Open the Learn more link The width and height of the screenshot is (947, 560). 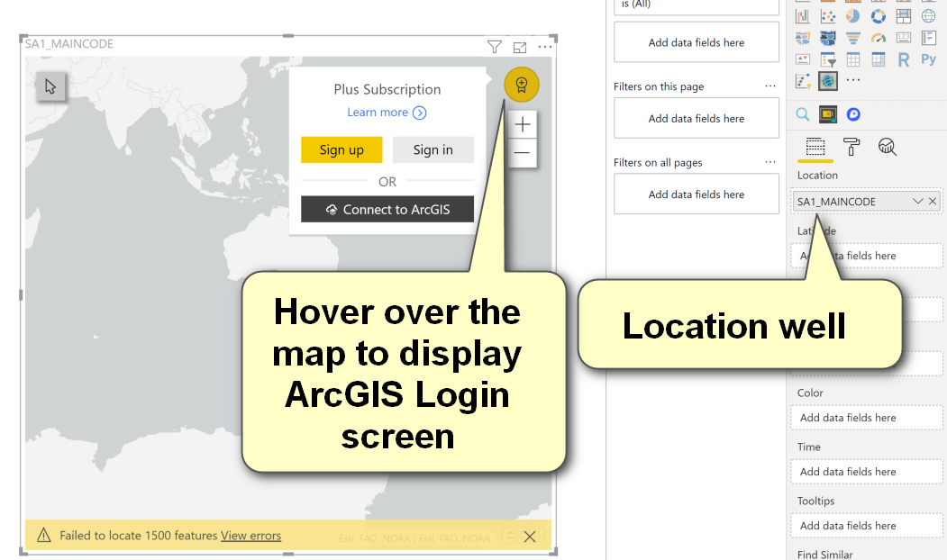(x=387, y=113)
